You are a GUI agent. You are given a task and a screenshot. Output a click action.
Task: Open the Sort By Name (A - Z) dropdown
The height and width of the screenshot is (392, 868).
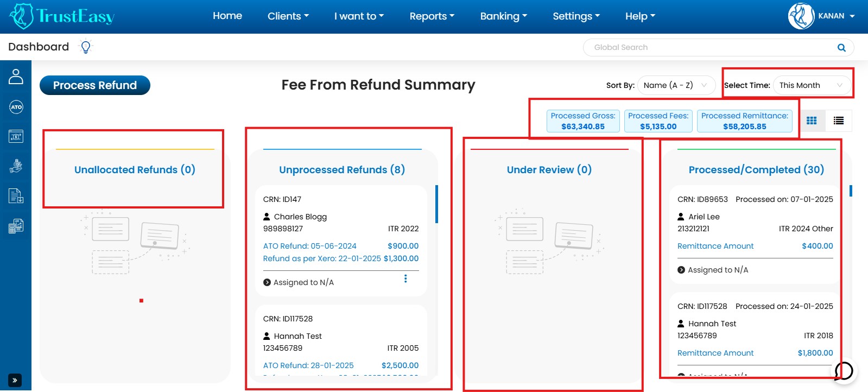tap(676, 85)
